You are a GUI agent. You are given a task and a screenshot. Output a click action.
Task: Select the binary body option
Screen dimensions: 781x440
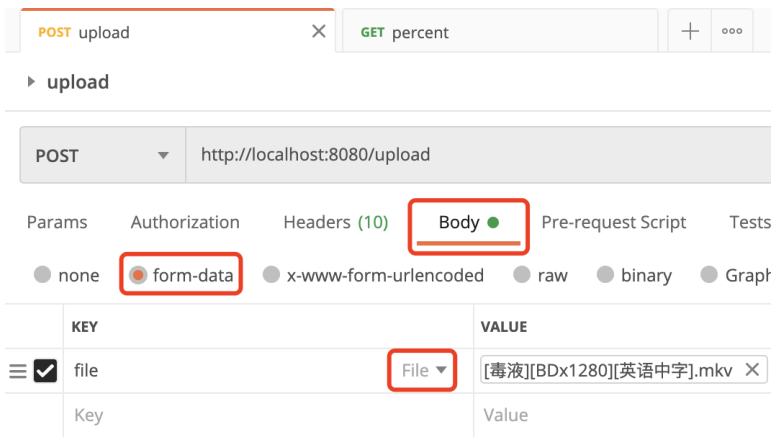tap(605, 275)
